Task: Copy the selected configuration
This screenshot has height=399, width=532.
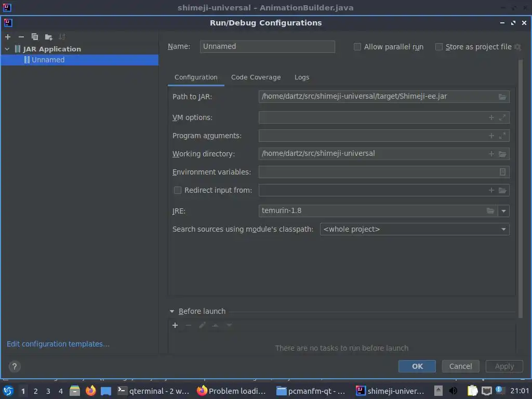Action: click(35, 37)
